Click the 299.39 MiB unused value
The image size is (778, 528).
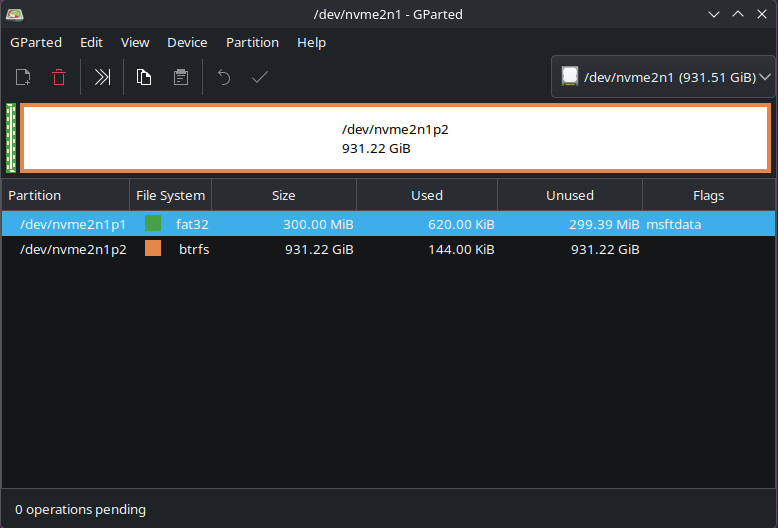[x=604, y=224]
